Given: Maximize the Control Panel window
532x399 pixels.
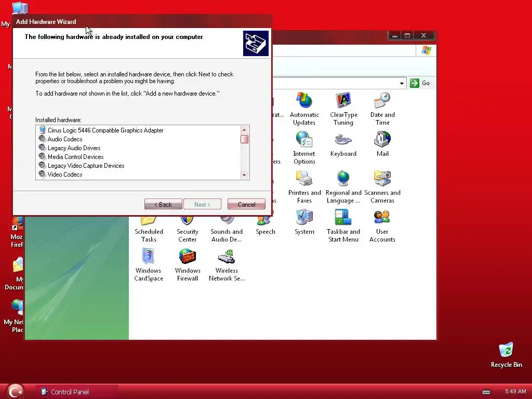Looking at the screenshot, I should 407,35.
